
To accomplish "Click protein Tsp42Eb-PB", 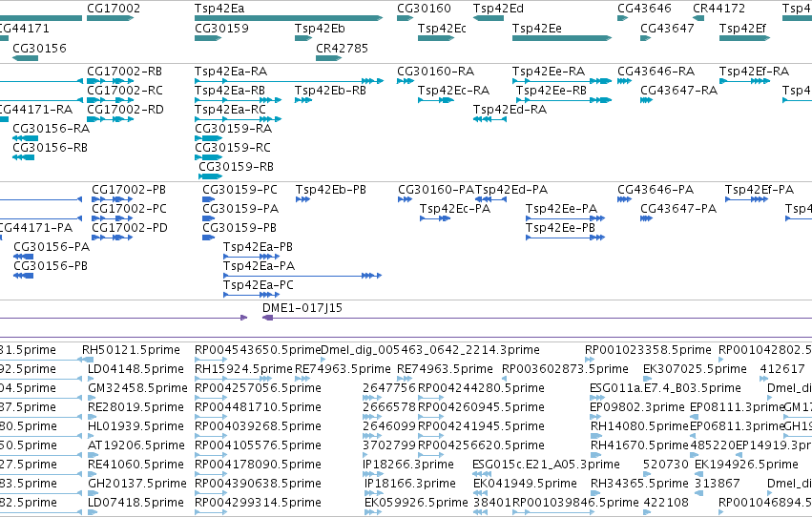I will click(x=331, y=190).
